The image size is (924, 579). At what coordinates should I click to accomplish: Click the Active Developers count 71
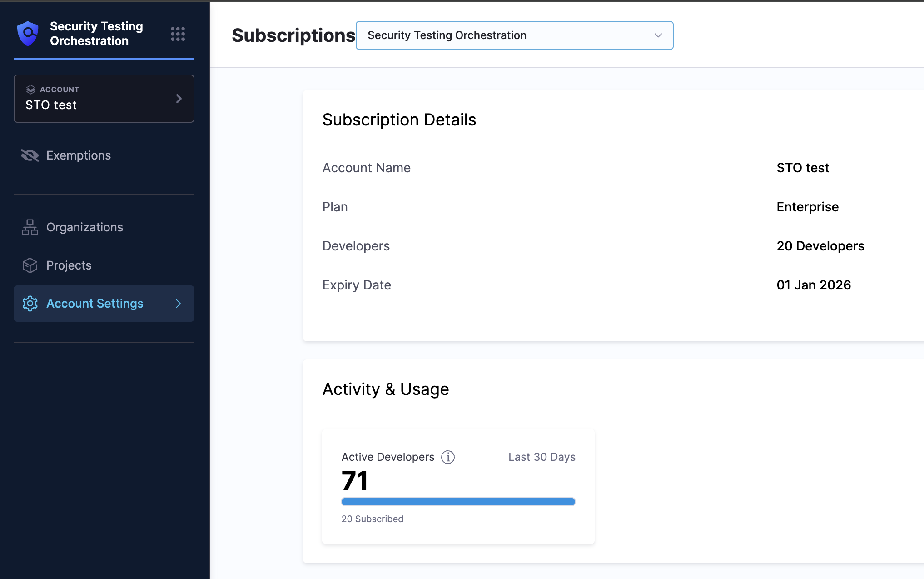point(355,481)
